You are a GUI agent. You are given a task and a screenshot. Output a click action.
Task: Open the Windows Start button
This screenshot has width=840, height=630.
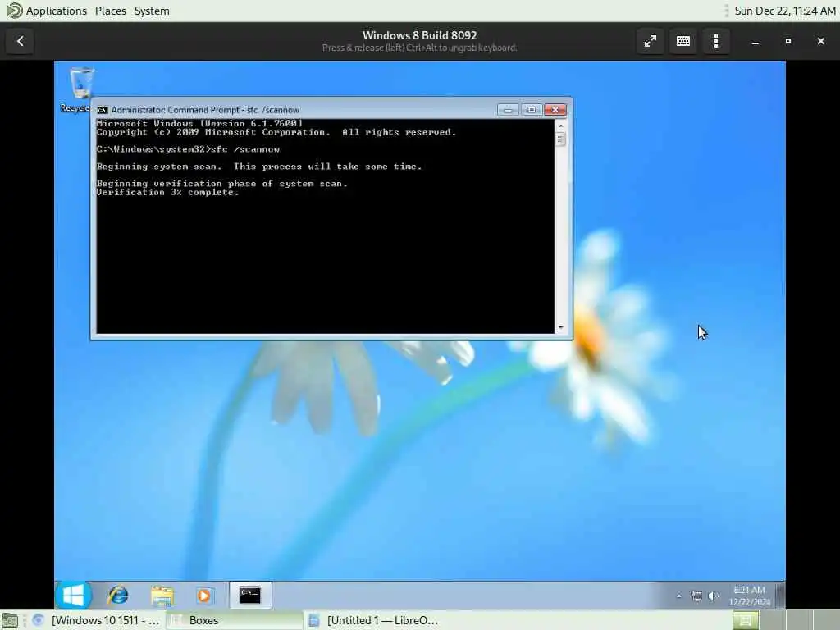pyautogui.click(x=73, y=596)
